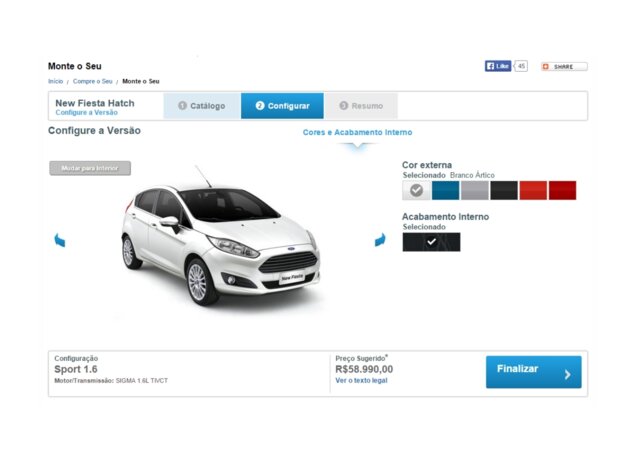Click the Monte o Seu page heading
Screen dimensions: 635x450
pos(75,66)
